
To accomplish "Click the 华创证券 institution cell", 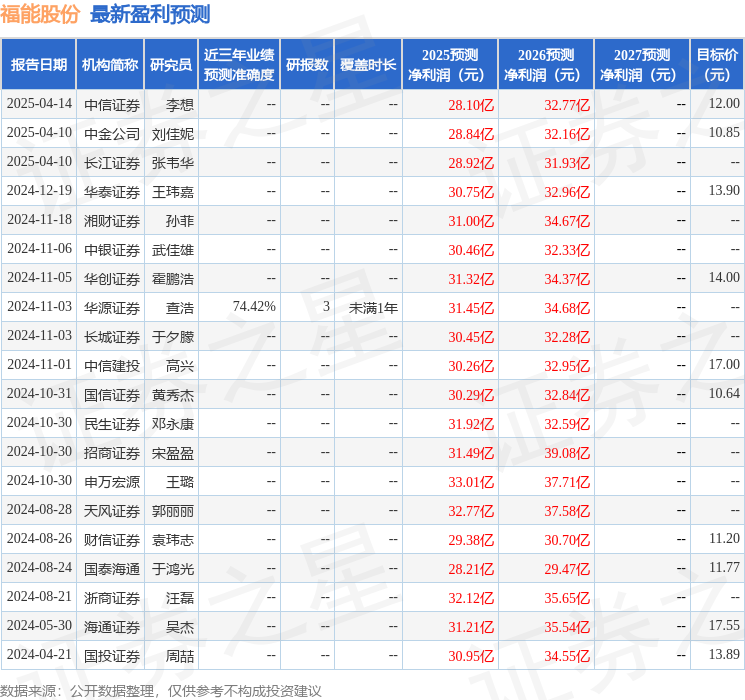I will [x=112, y=279].
